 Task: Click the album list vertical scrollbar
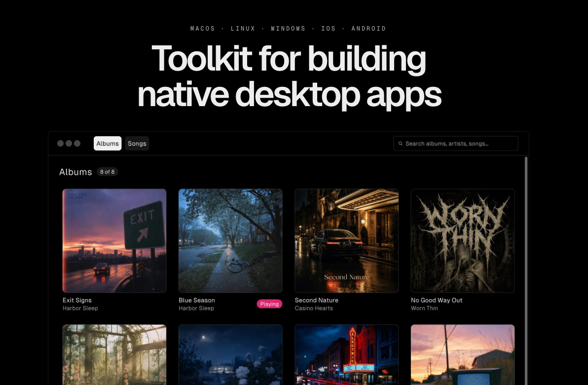click(526, 270)
